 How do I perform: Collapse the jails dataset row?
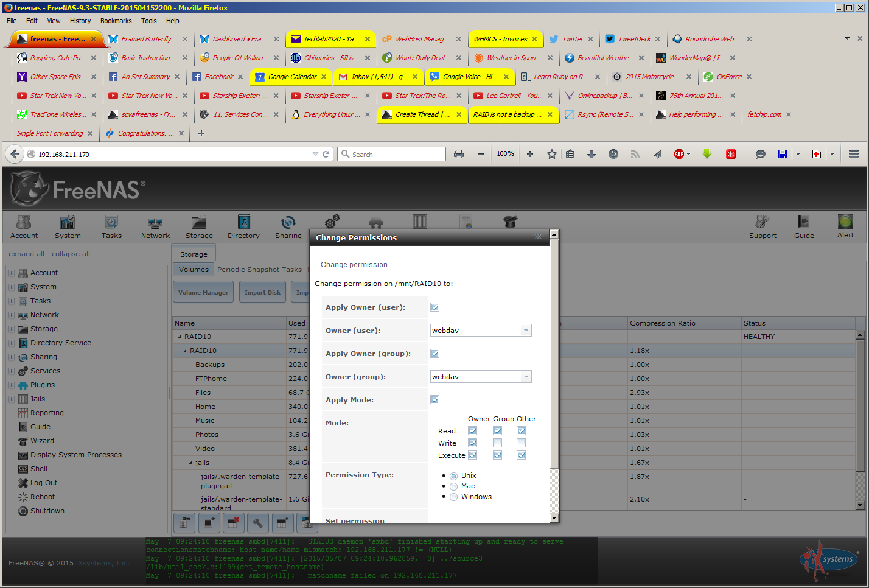190,463
